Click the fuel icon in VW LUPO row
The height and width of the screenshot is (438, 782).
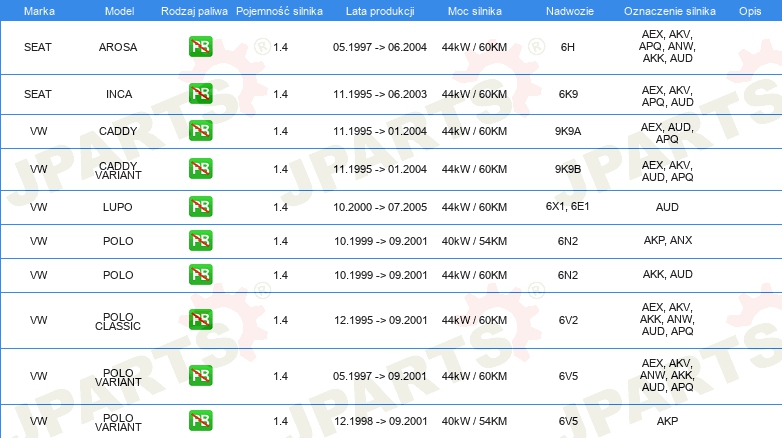200,207
